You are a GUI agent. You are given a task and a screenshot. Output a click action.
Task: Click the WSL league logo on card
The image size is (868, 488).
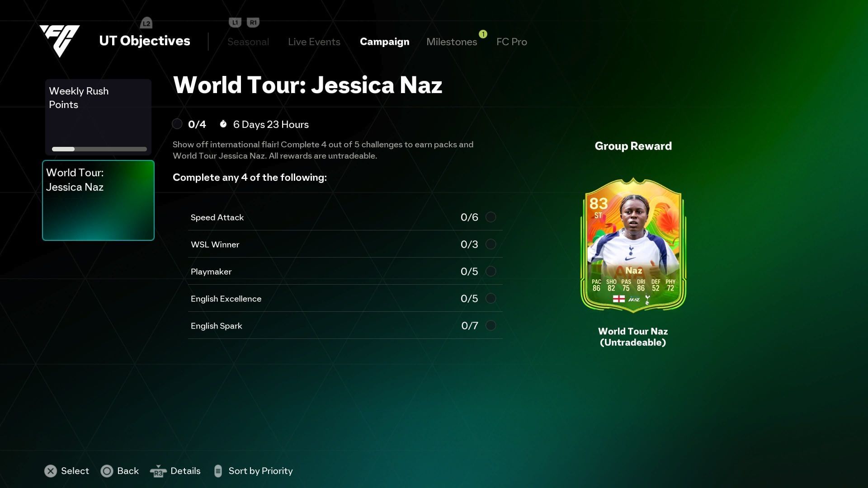(x=634, y=299)
